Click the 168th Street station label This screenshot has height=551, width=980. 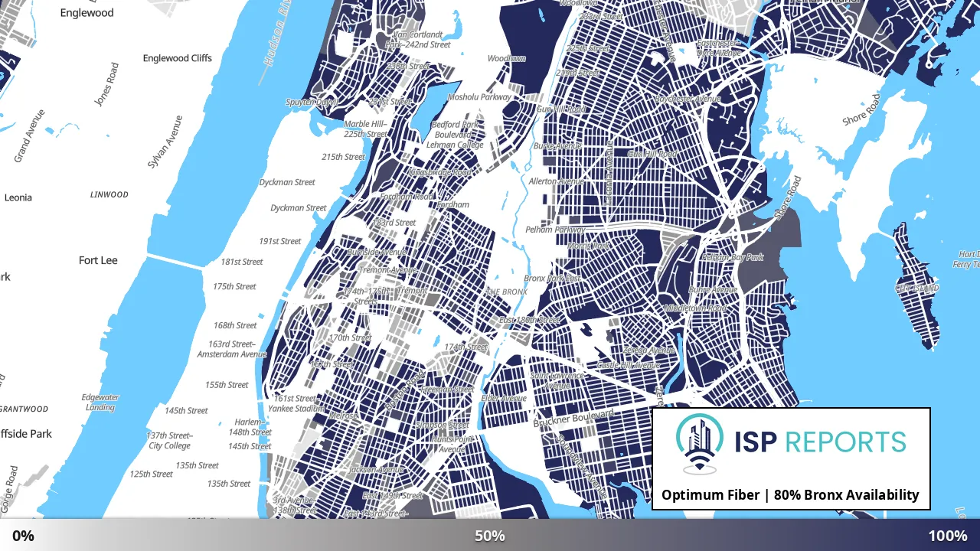(x=236, y=325)
